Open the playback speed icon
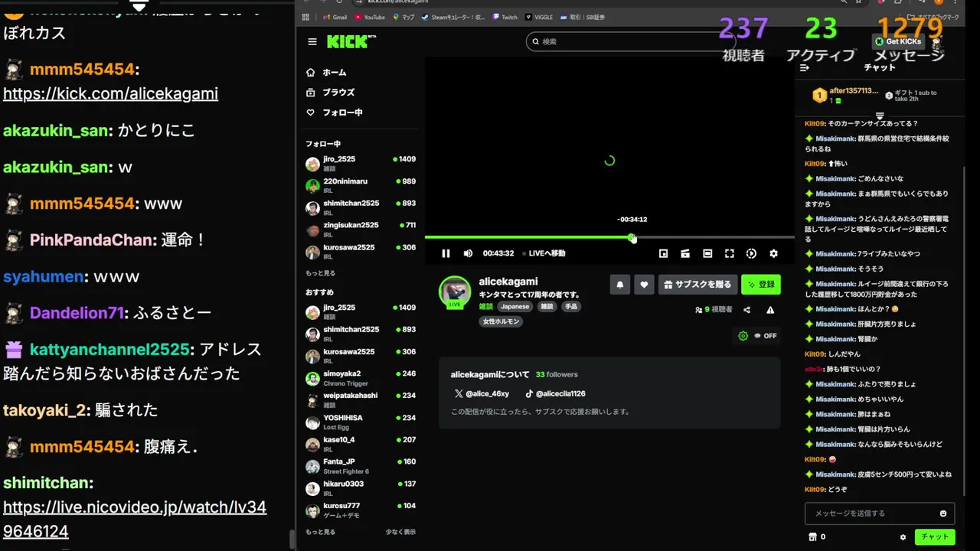This screenshot has width=980, height=551. point(751,253)
